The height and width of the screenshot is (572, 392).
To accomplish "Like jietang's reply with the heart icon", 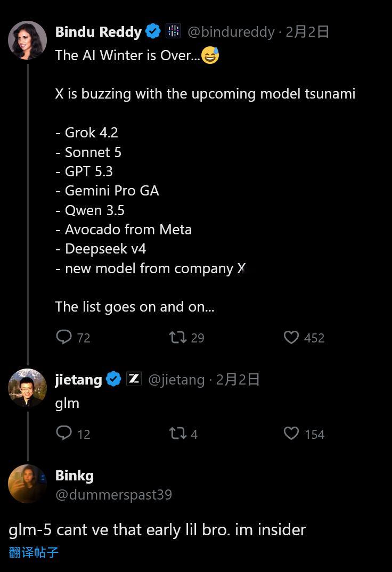I will (291, 434).
